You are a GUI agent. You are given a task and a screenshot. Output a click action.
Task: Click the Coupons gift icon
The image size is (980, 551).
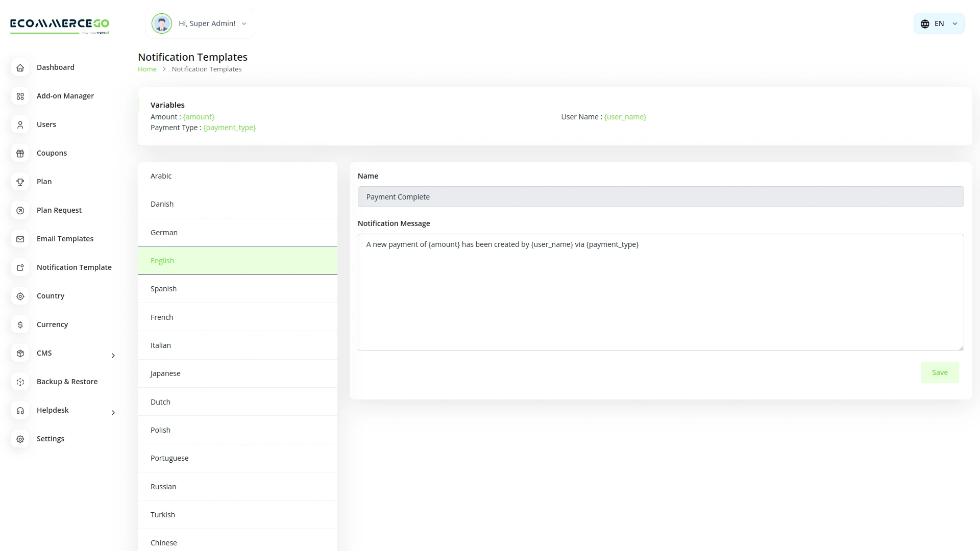pyautogui.click(x=20, y=153)
